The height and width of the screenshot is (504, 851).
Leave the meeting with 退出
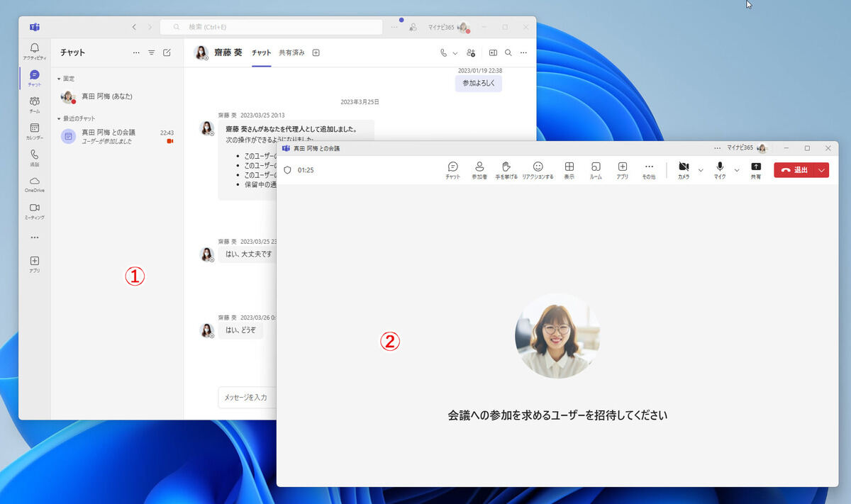794,170
